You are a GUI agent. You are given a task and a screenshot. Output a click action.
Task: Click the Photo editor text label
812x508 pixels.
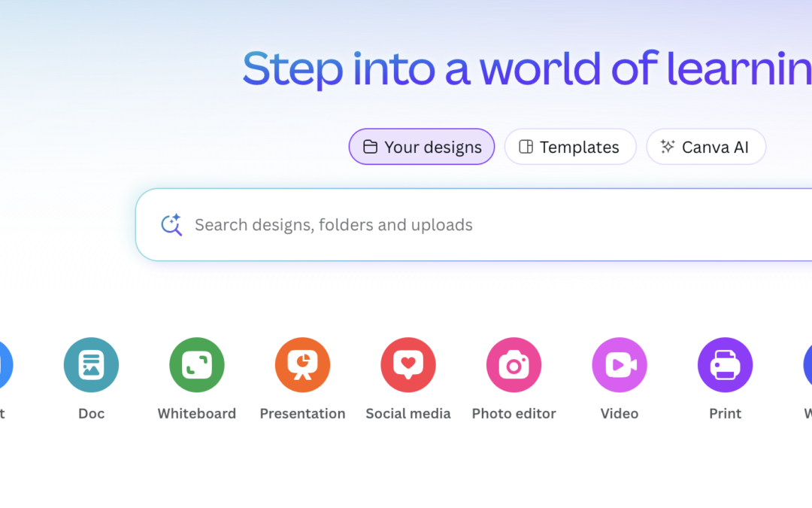point(514,413)
